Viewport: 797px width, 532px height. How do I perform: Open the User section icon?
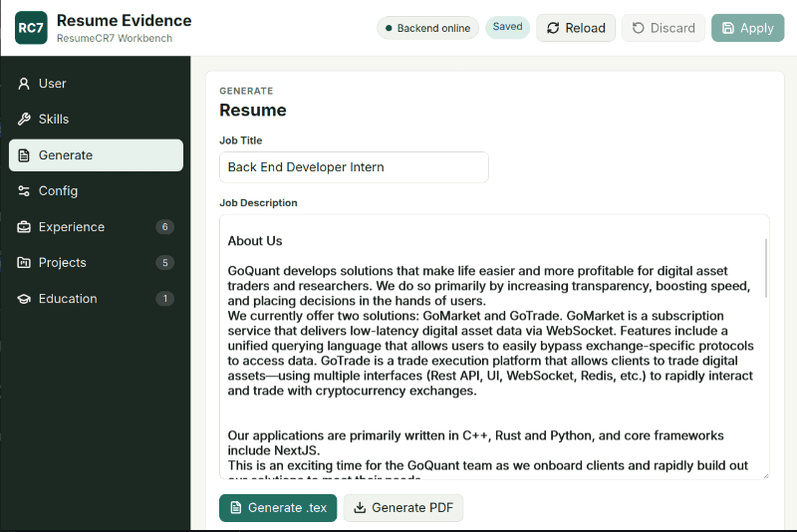(23, 84)
